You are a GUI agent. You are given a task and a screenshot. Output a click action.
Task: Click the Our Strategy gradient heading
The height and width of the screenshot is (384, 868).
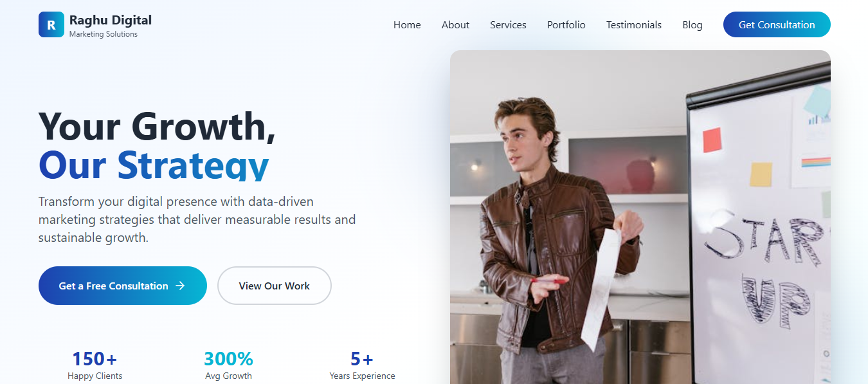[154, 165]
